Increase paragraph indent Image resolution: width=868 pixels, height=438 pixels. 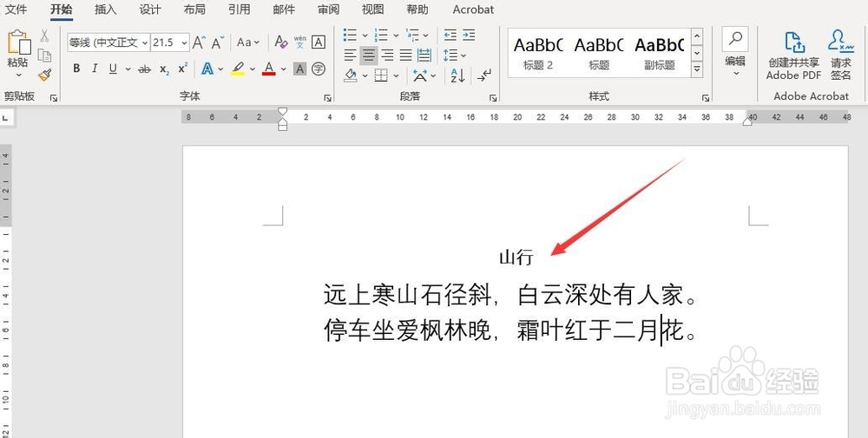coord(469,36)
